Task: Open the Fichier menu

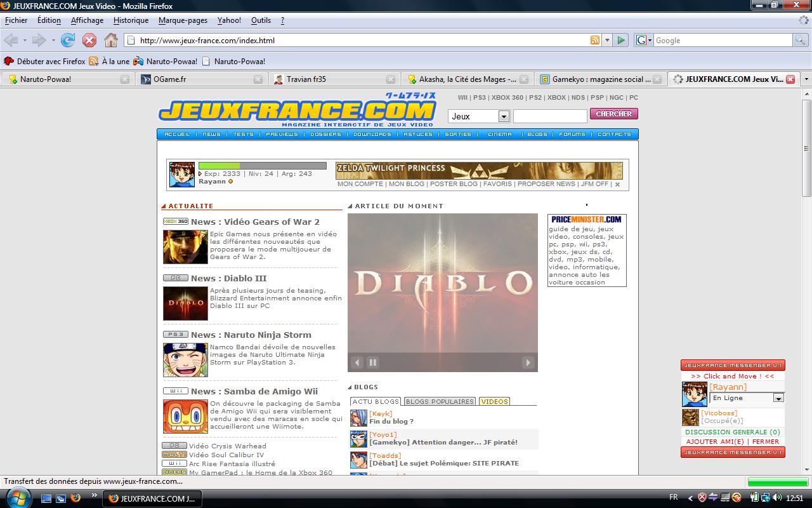Action: [x=16, y=20]
